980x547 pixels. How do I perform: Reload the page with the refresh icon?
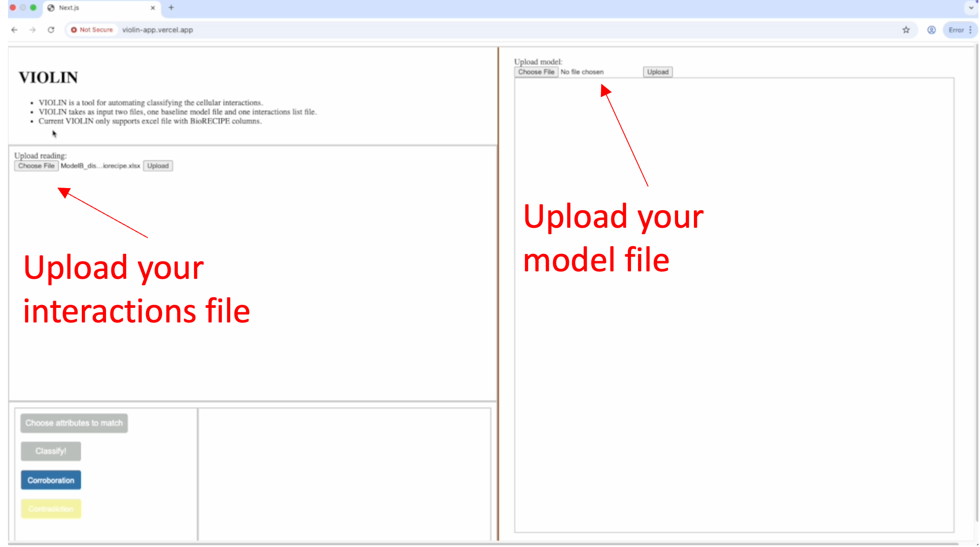[x=51, y=30]
